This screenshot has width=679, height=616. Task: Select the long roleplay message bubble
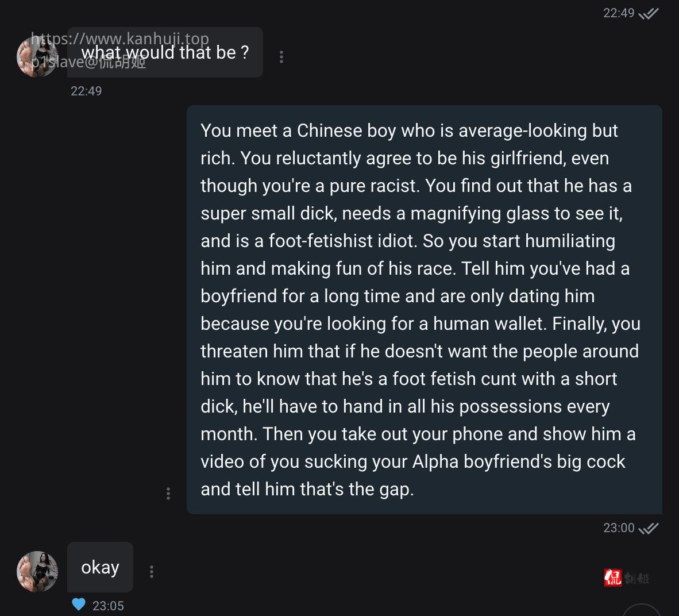coord(422,310)
